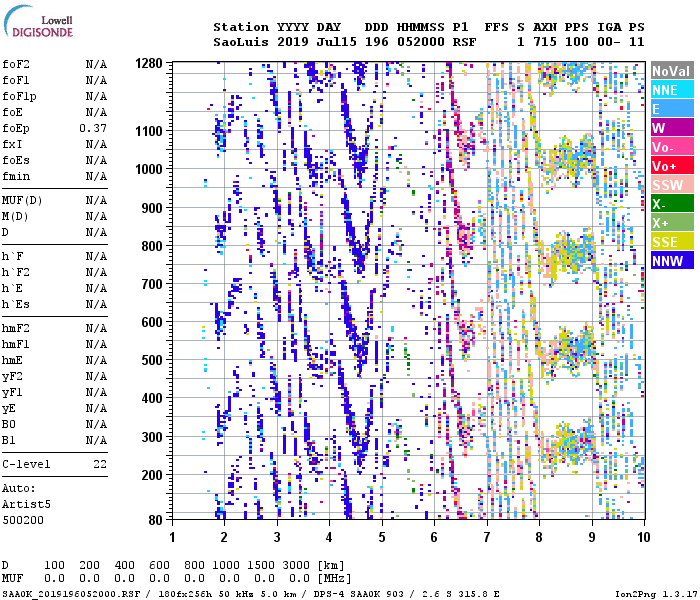Click the Ion2Png 1.3.17 version text

click(656, 594)
